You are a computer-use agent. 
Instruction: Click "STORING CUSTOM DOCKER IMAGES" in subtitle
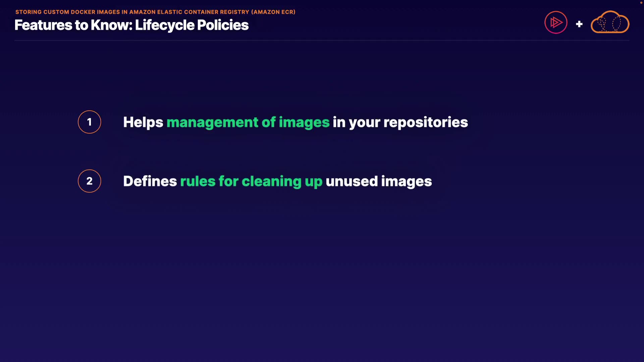[x=67, y=12]
